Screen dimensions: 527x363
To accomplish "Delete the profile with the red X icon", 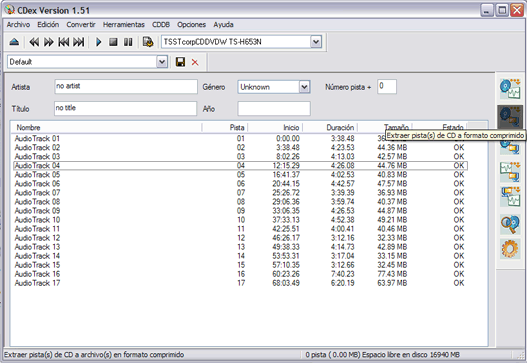I will pyautogui.click(x=195, y=62).
